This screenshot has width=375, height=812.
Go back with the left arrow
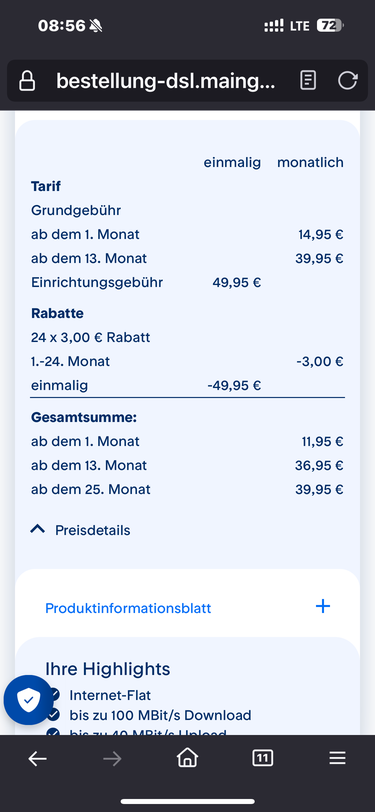point(37,759)
